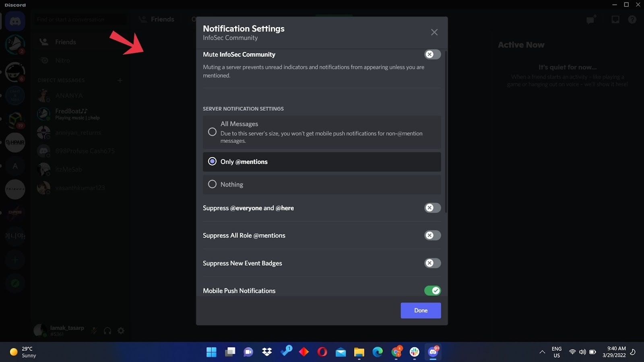This screenshot has width=644, height=362.
Task: Open direct message with FredBoat
Action: click(x=80, y=114)
